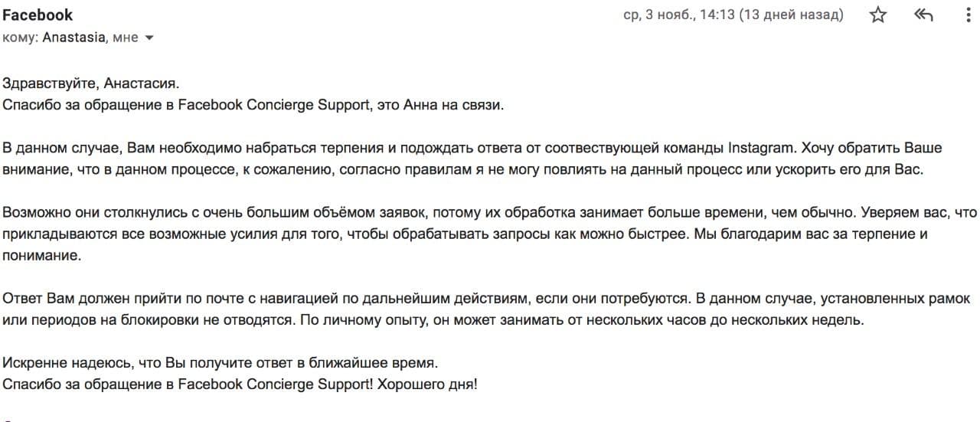Click the word "понимание." ending the third paragraph

(x=41, y=257)
